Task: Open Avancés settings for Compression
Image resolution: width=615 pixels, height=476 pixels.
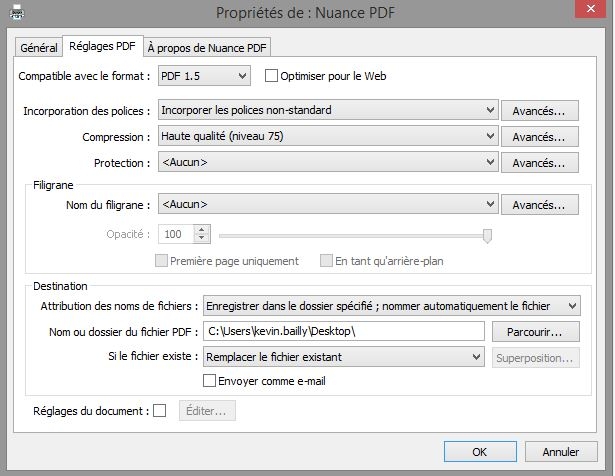Action: (539, 137)
